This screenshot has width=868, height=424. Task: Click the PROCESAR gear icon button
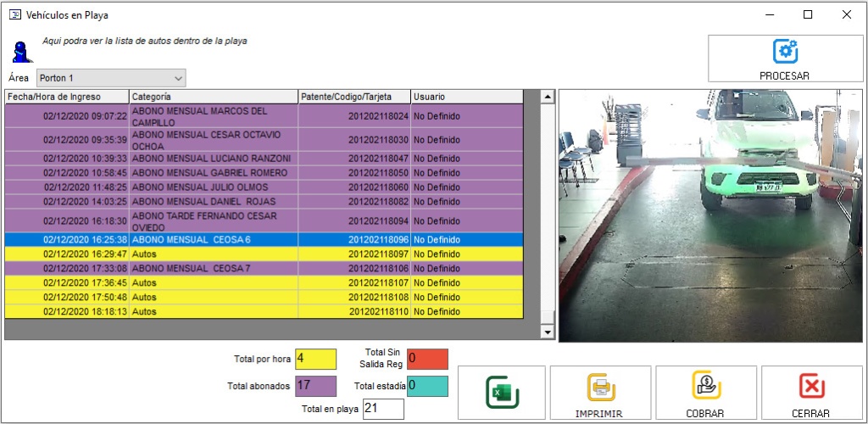pos(785,52)
